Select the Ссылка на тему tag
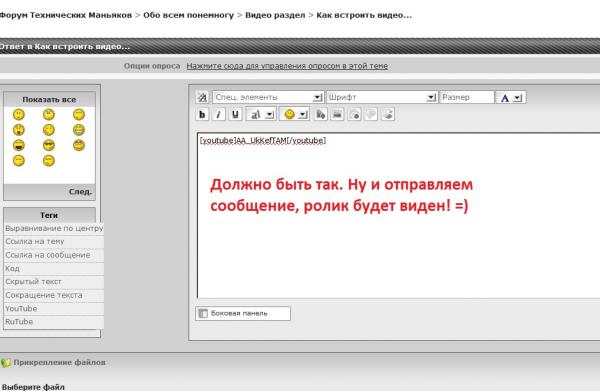 (54, 242)
